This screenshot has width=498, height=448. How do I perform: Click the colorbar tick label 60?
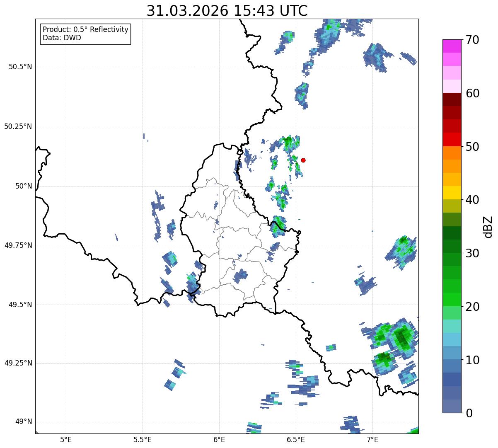tap(472, 93)
